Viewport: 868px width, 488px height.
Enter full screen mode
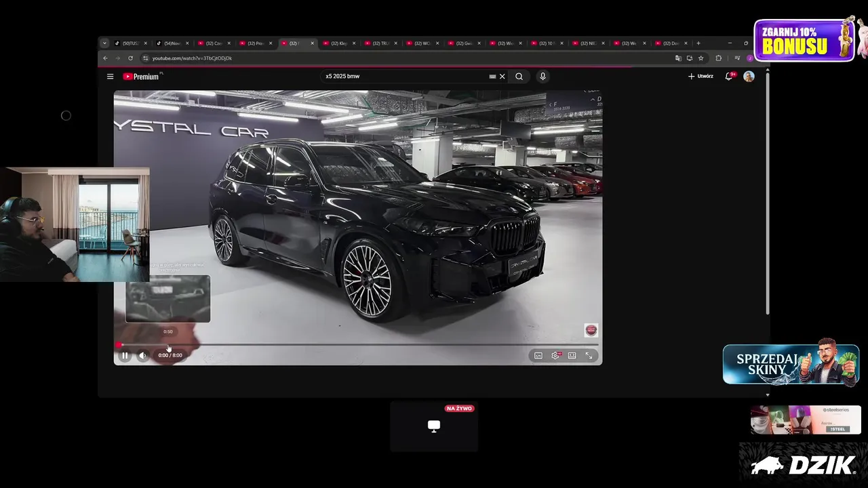pyautogui.click(x=589, y=355)
